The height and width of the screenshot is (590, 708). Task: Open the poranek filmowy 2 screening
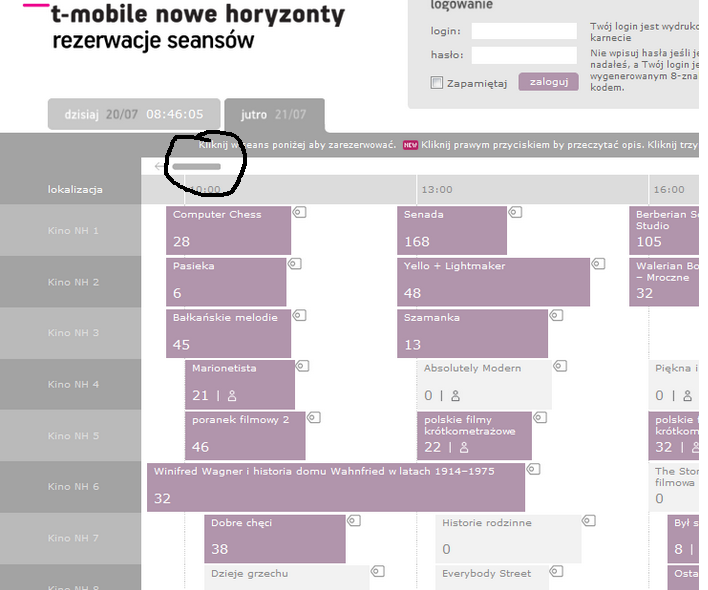tap(245, 435)
